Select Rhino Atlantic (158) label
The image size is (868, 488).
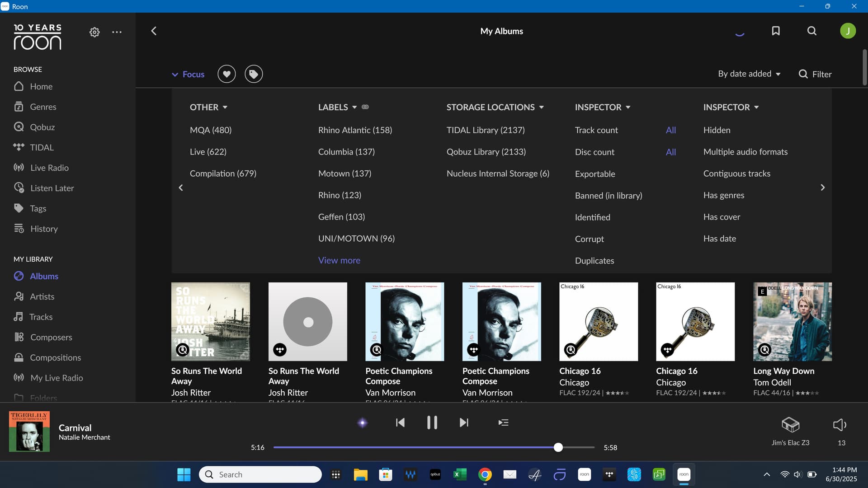(355, 130)
